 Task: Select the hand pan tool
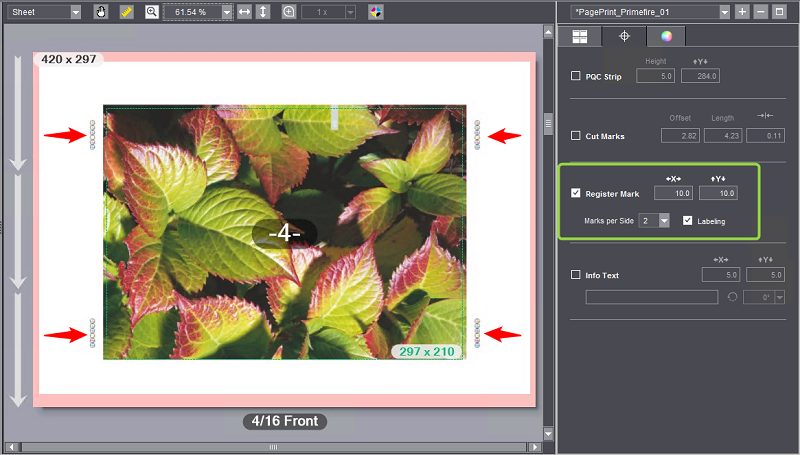tap(101, 12)
